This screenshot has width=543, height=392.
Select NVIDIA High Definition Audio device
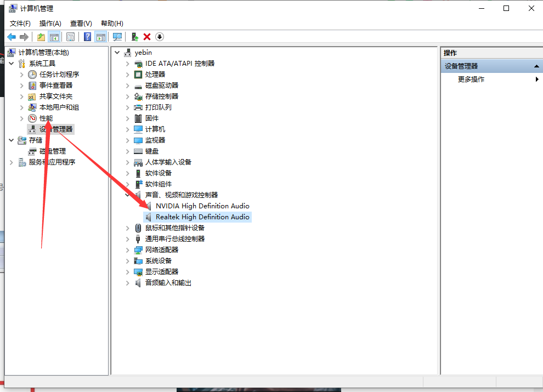tap(202, 206)
